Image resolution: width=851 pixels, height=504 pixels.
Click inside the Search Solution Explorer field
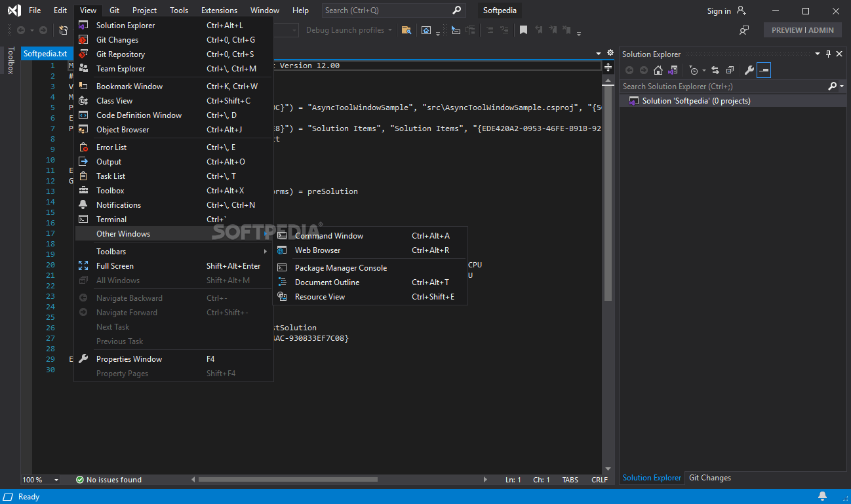721,86
